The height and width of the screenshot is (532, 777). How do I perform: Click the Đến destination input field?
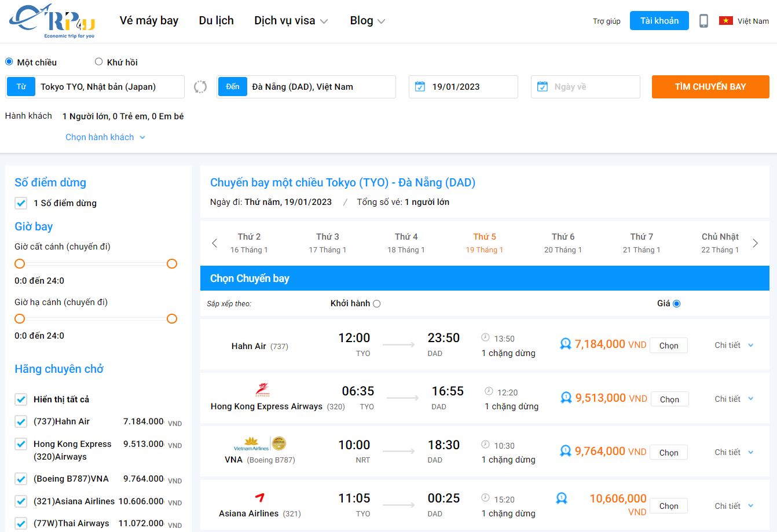pos(318,86)
